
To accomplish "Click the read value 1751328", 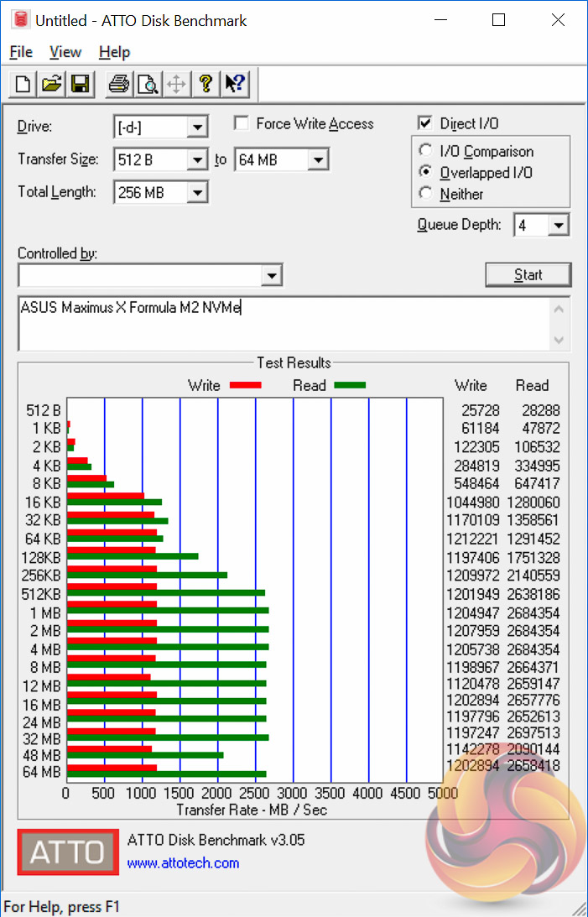I will (533, 558).
